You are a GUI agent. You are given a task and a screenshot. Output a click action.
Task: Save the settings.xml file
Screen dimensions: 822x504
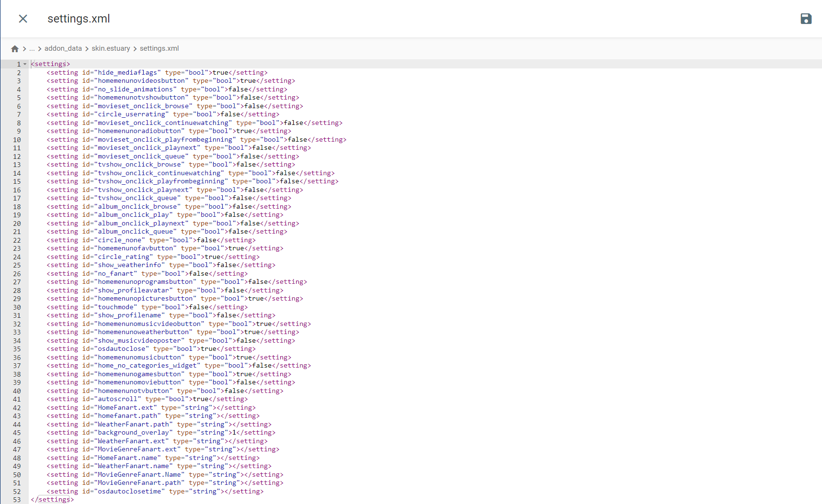coord(806,19)
